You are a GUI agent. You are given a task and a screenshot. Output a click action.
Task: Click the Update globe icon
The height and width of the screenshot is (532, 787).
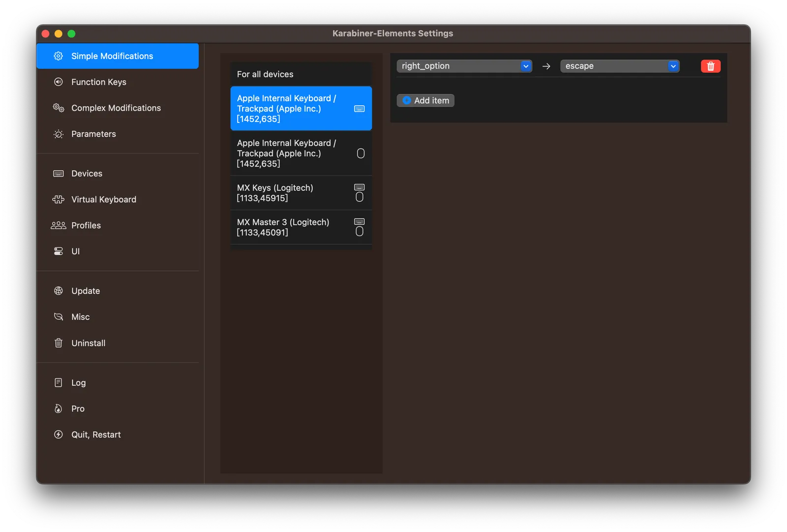coord(59,291)
